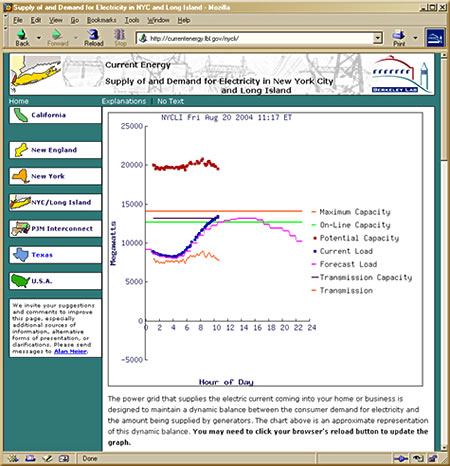The image size is (450, 466).
Task: Click the cookie/privacy eye icon in status bar
Action: (x=418, y=459)
